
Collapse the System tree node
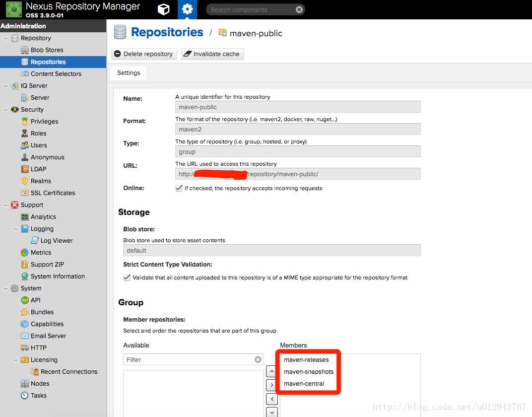[5, 288]
